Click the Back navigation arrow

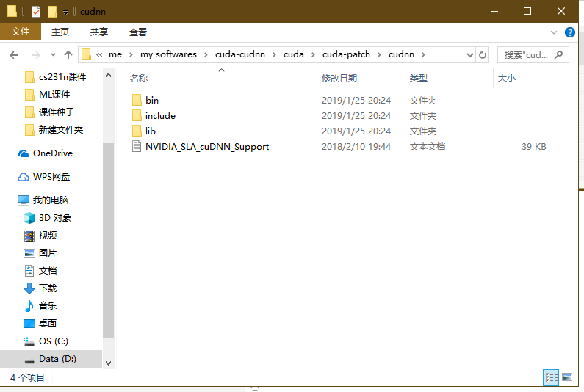point(14,55)
